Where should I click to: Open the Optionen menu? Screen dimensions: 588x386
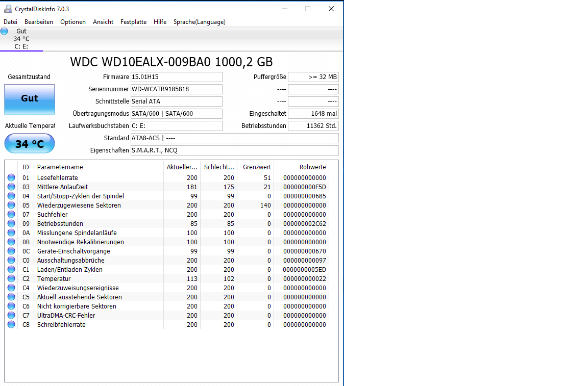click(x=73, y=22)
